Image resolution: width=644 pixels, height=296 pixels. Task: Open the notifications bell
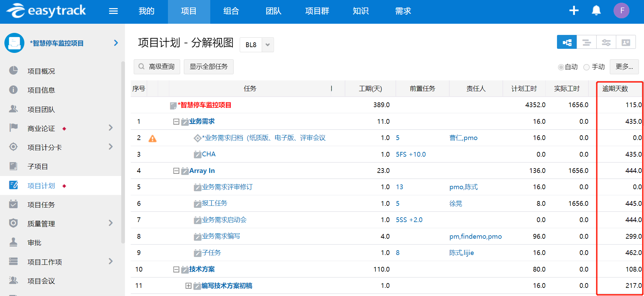coord(596,11)
